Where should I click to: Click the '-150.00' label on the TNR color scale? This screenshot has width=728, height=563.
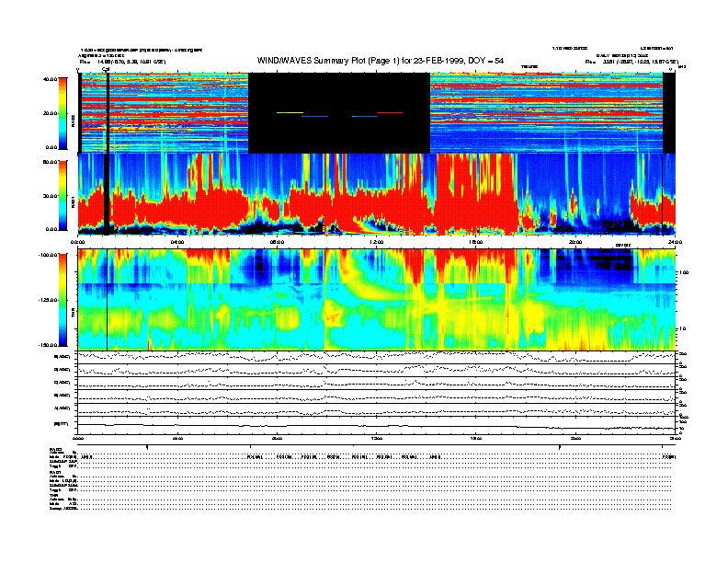tap(48, 345)
